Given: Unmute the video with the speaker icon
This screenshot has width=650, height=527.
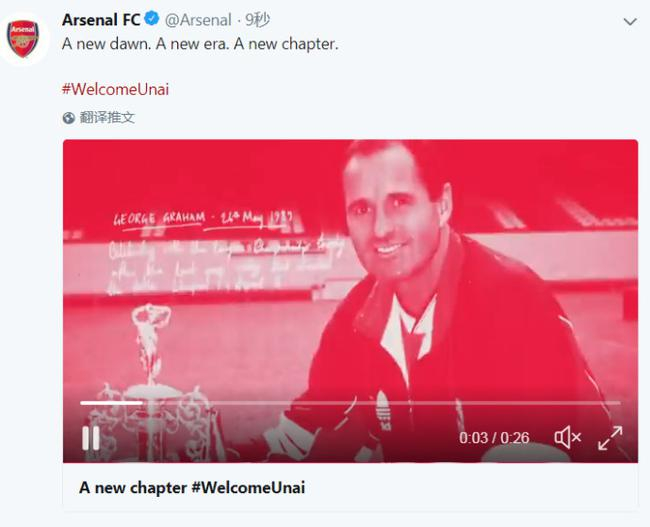Looking at the screenshot, I should [x=567, y=438].
